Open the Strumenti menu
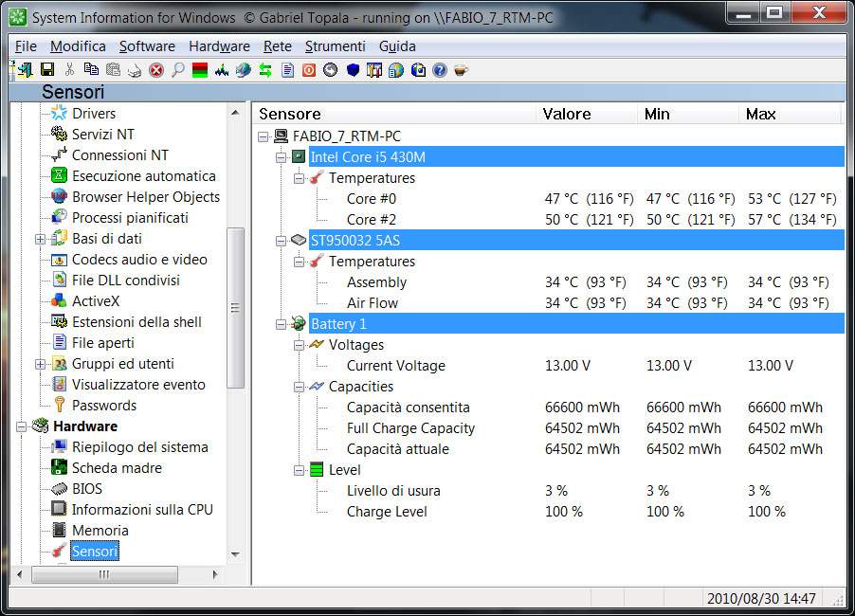 coord(336,46)
